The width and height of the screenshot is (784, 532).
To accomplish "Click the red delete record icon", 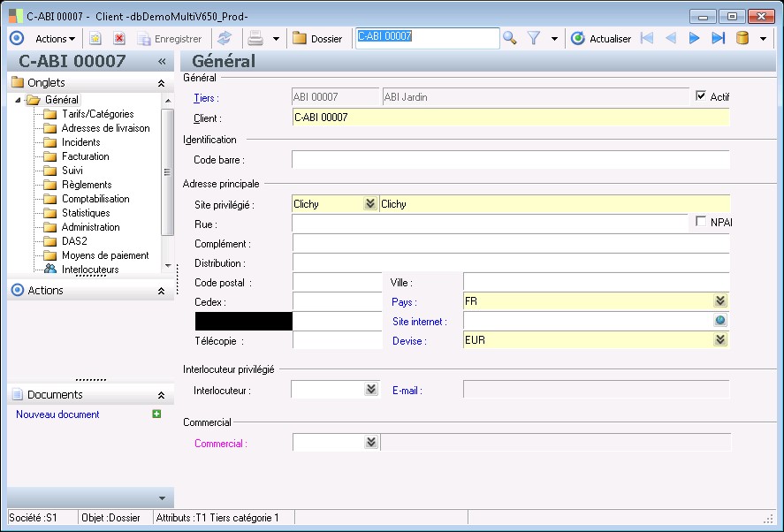I will [x=119, y=39].
